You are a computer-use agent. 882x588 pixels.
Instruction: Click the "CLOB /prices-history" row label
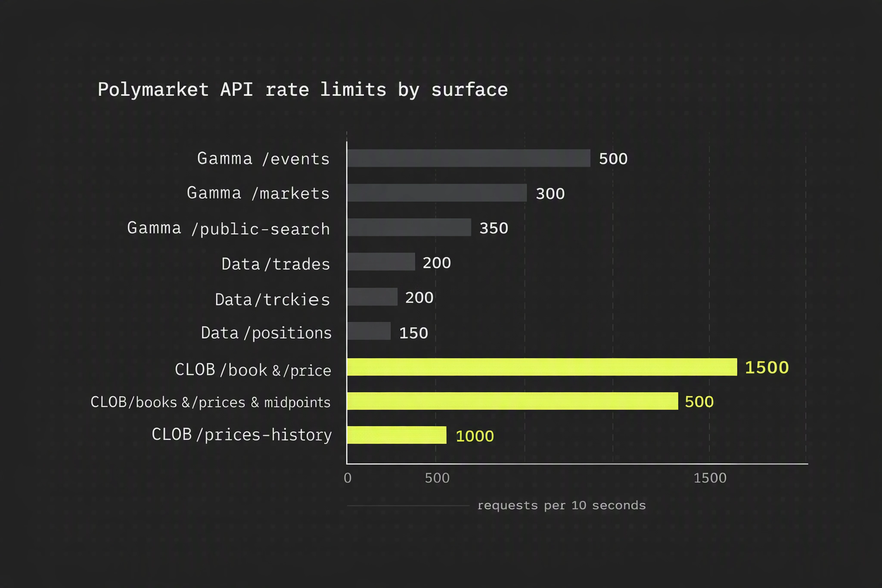(242, 435)
